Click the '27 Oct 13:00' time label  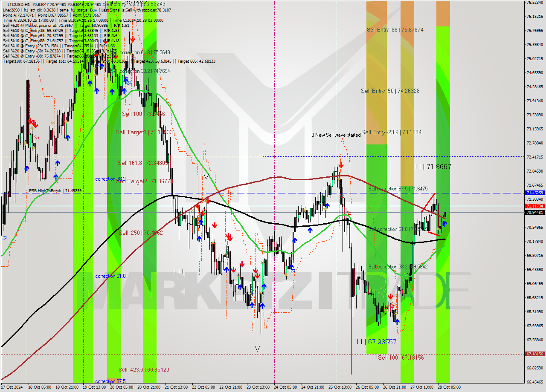point(422,387)
